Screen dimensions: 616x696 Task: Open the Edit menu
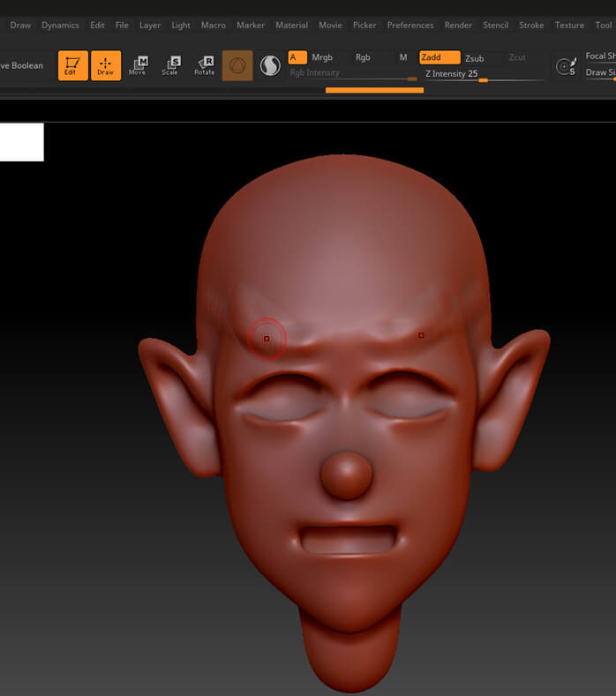pyautogui.click(x=97, y=26)
